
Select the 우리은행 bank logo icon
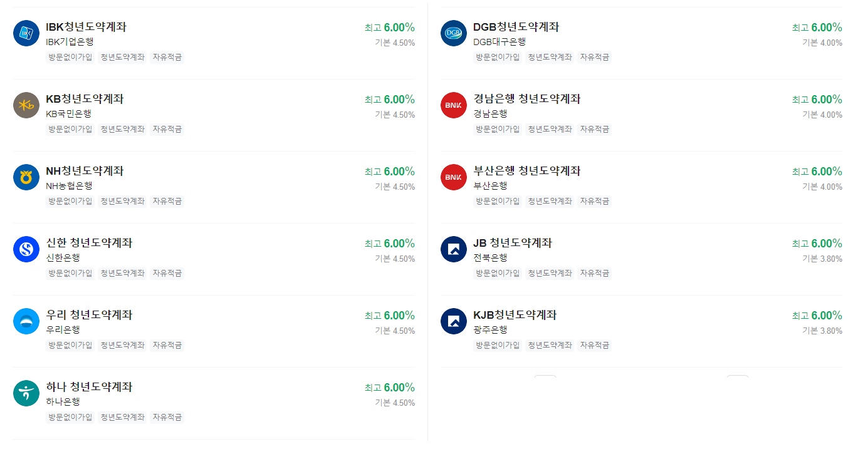pos(26,321)
